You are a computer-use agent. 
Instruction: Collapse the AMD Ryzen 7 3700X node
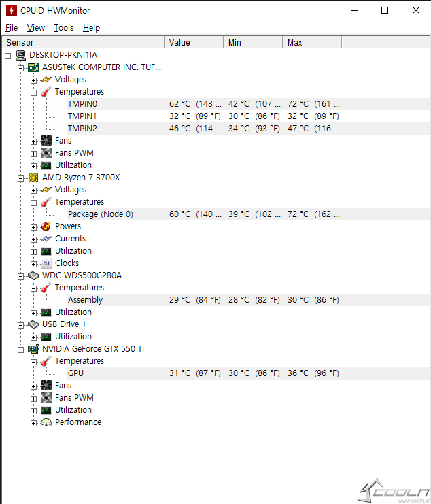click(x=20, y=178)
